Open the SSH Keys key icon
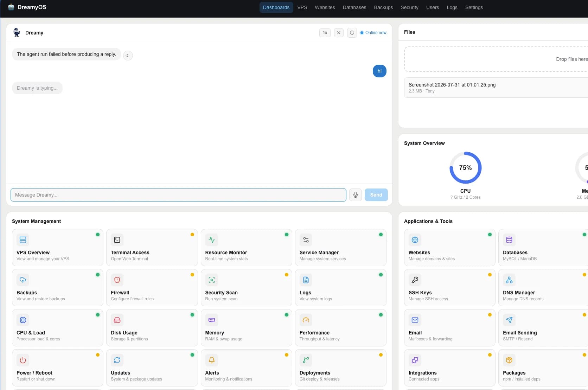Viewport: 588px width, 390px height. point(415,280)
